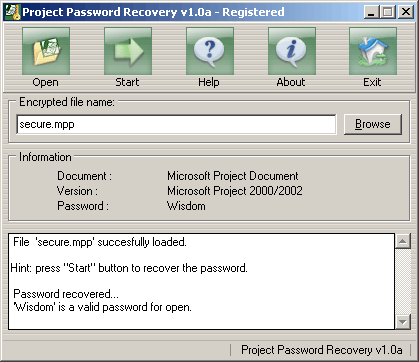Click the app icon in title bar

coord(13,12)
